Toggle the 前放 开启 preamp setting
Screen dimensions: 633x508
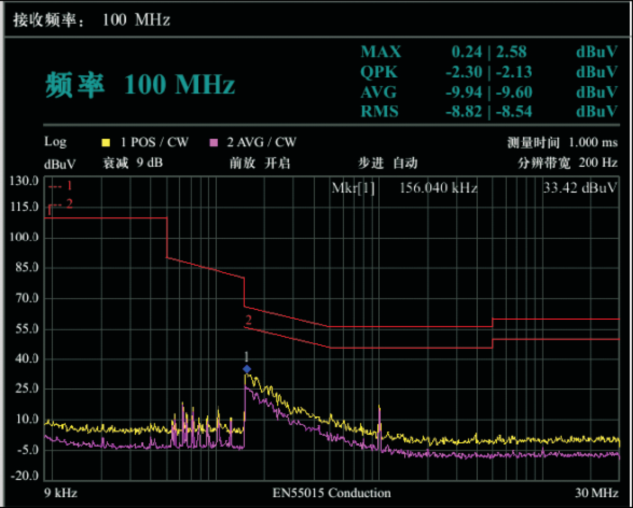tap(260, 163)
